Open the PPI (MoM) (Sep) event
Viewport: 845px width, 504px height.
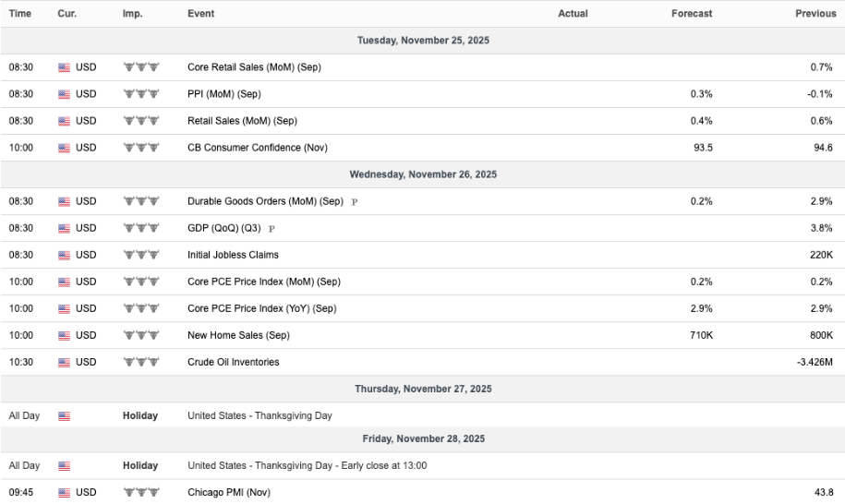click(x=224, y=94)
